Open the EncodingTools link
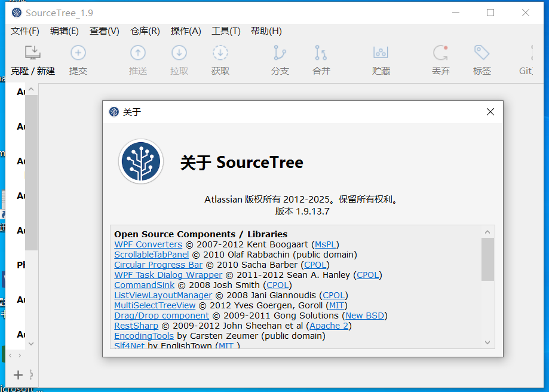 144,336
